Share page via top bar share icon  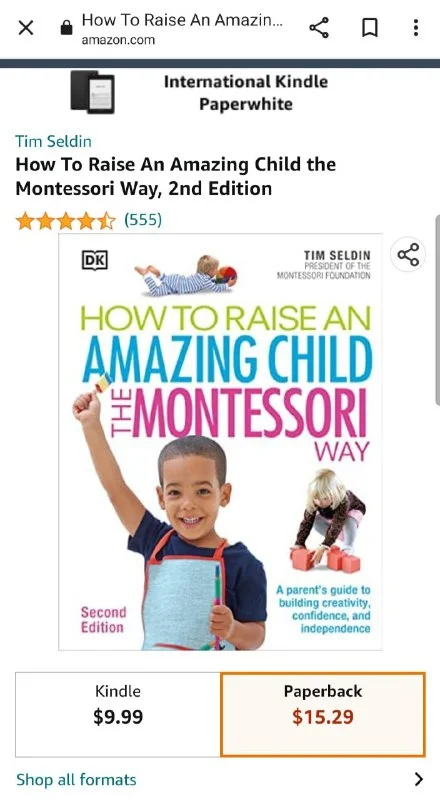pos(319,28)
